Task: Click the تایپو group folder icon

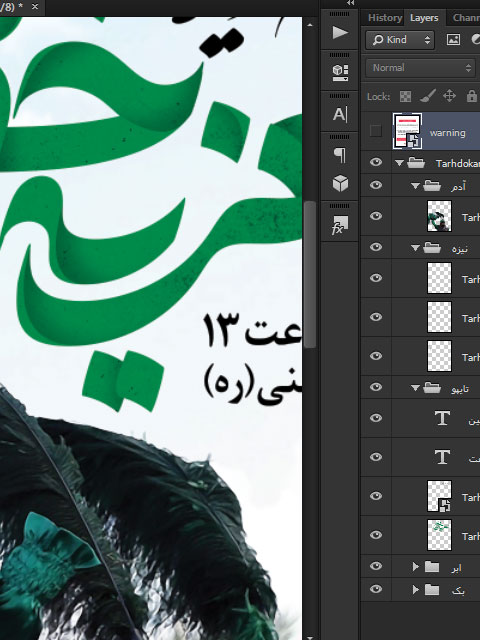Action: pyautogui.click(x=432, y=388)
